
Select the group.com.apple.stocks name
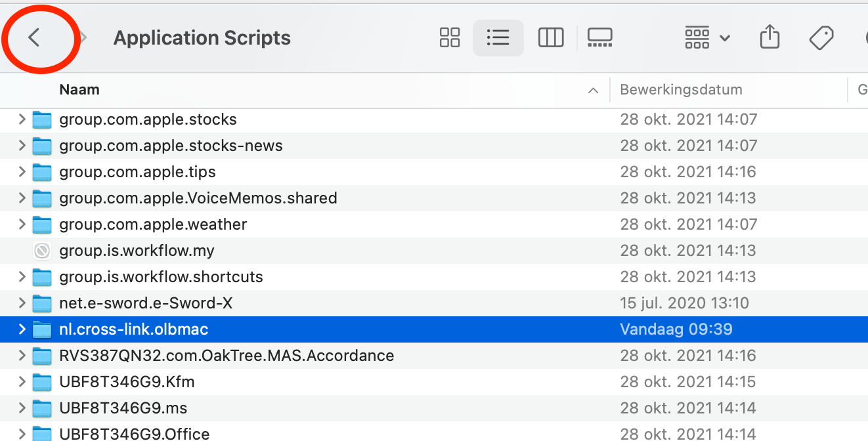pos(148,119)
